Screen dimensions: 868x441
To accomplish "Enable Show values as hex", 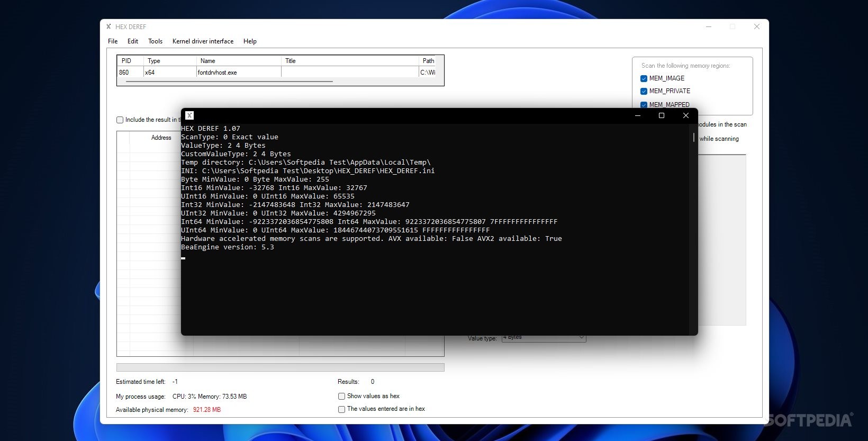I will tap(342, 396).
